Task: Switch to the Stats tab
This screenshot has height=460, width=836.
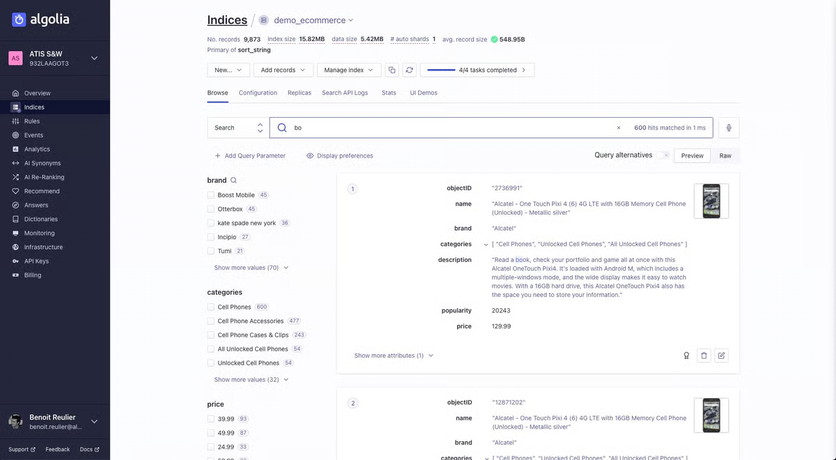Action: [x=389, y=93]
